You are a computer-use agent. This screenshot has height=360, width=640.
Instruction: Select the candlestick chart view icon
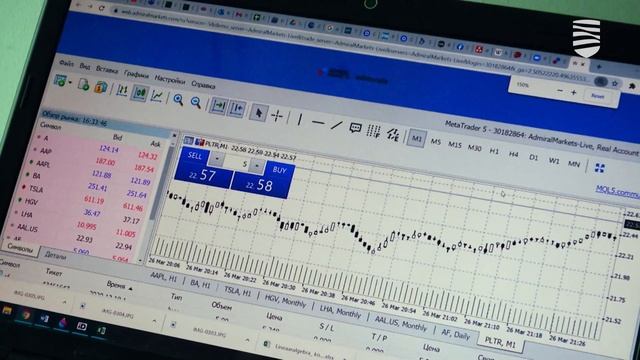click(x=140, y=93)
